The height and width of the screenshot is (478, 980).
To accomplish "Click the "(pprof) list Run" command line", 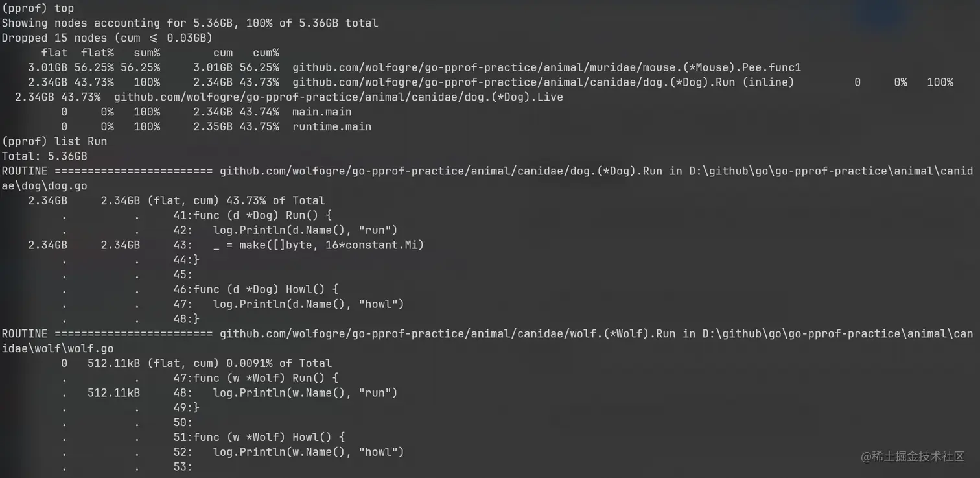I will (x=54, y=141).
